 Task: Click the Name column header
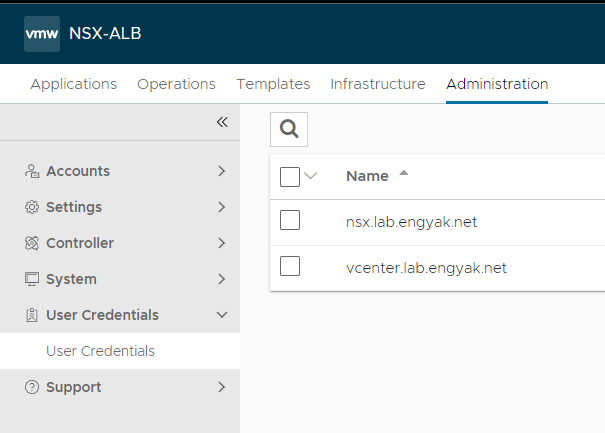click(x=367, y=176)
